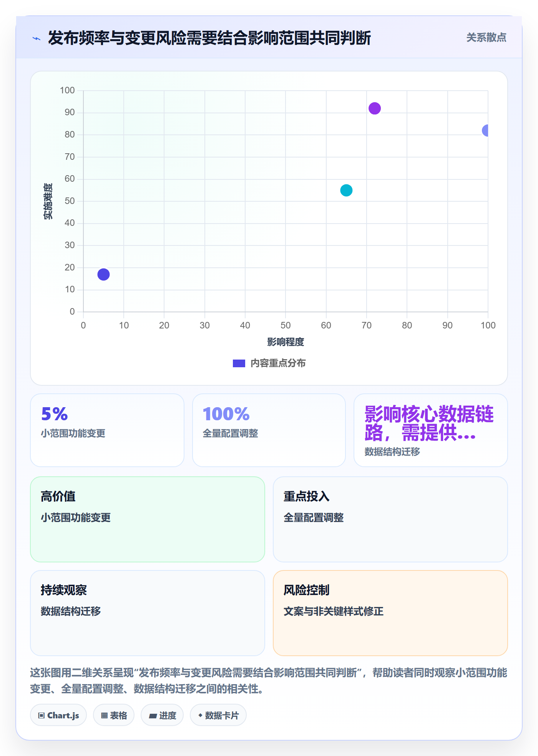
Task: Toggle the 内容重点分布 legend swatch
Action: pos(239,363)
